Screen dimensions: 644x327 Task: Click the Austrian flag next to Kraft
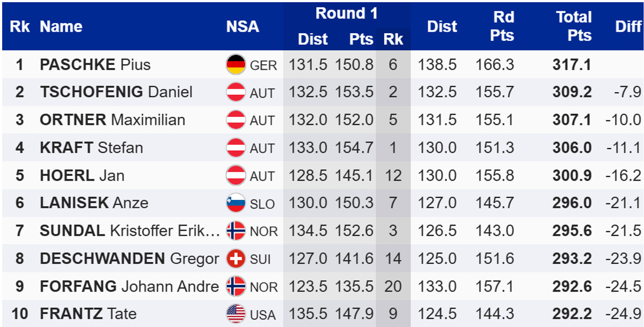236,147
